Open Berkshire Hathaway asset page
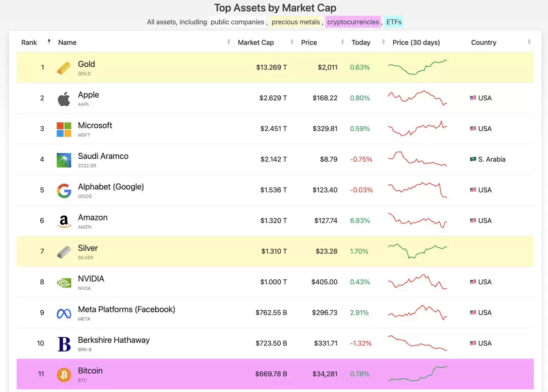 tap(114, 340)
